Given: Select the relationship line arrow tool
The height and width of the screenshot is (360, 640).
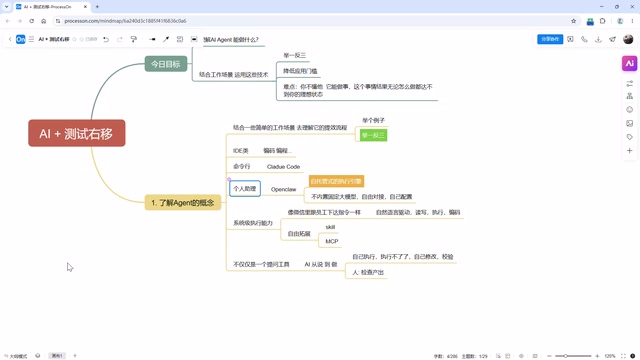Looking at the screenshot, I should click(166, 39).
